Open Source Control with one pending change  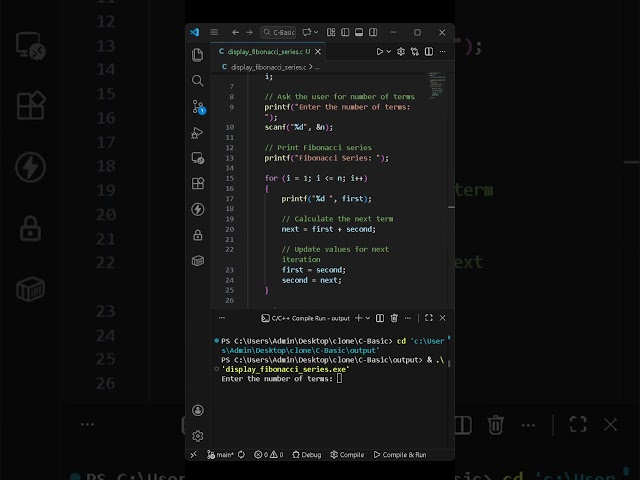[198, 107]
